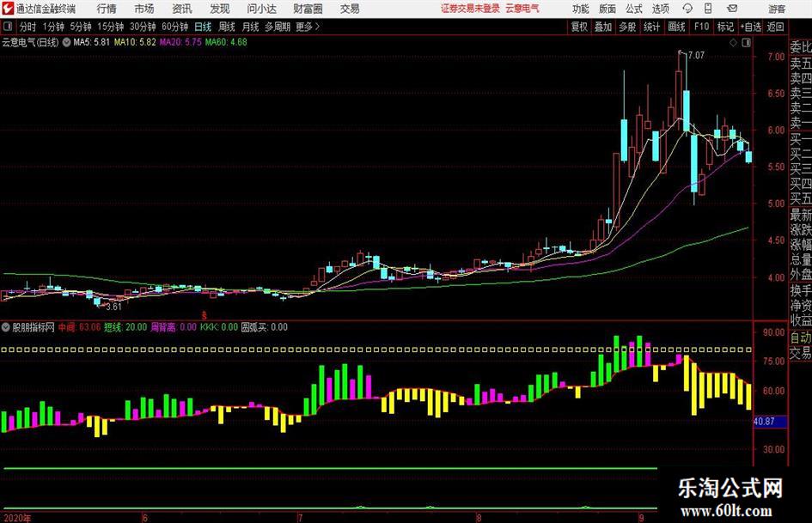Add stock with +自选 button
This screenshot has height=523, width=812.
pyautogui.click(x=750, y=27)
